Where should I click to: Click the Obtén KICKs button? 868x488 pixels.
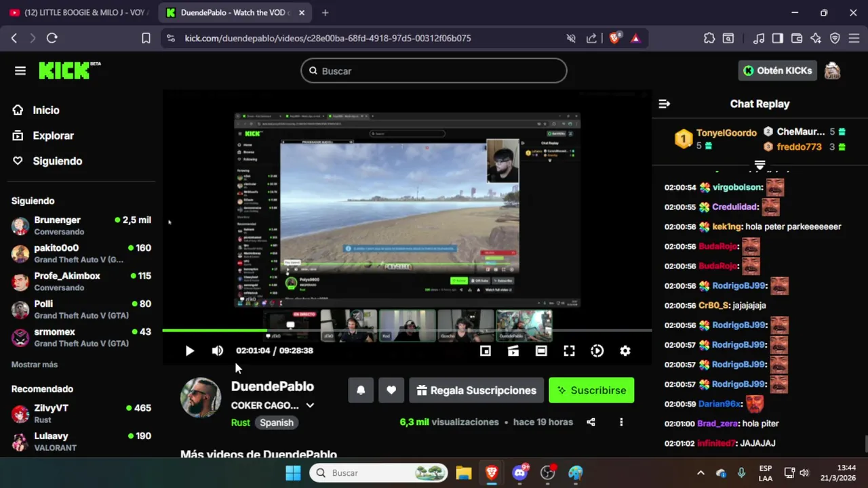[777, 70]
